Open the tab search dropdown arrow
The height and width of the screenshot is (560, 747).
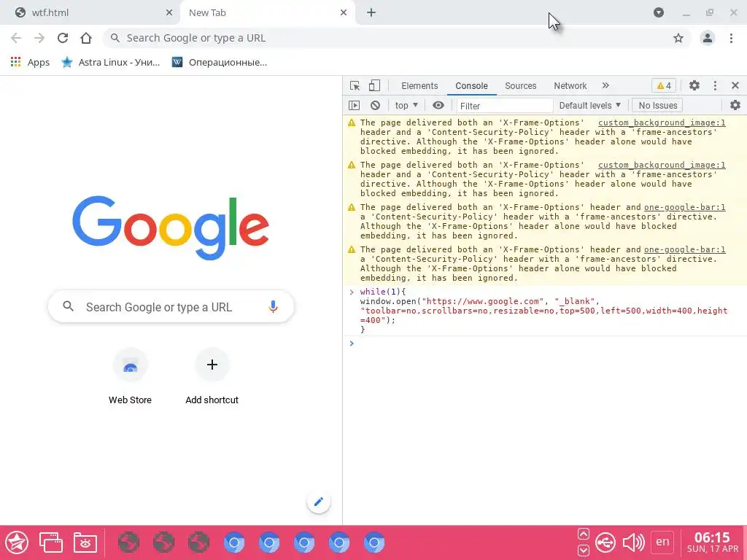pyautogui.click(x=659, y=13)
